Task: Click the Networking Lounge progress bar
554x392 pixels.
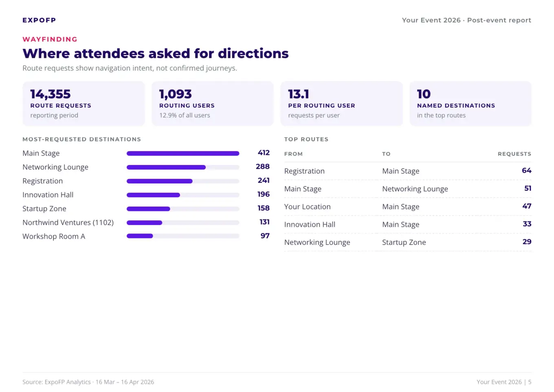Action: coord(183,167)
